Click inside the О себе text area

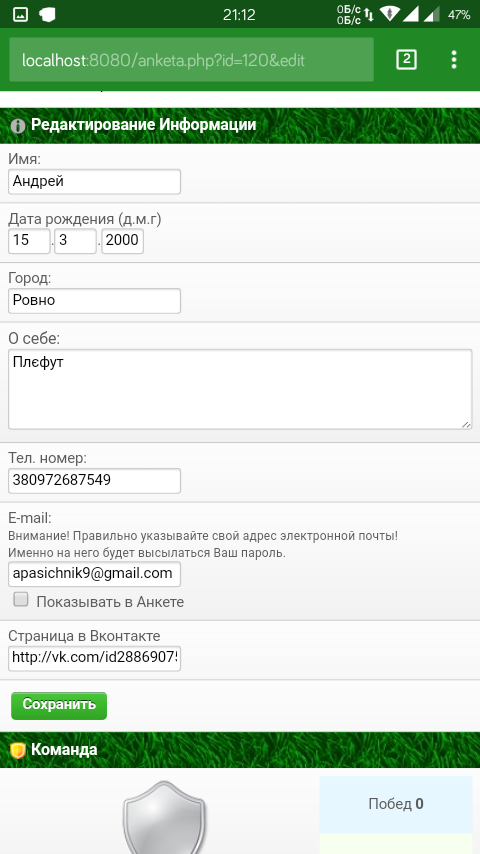click(240, 389)
